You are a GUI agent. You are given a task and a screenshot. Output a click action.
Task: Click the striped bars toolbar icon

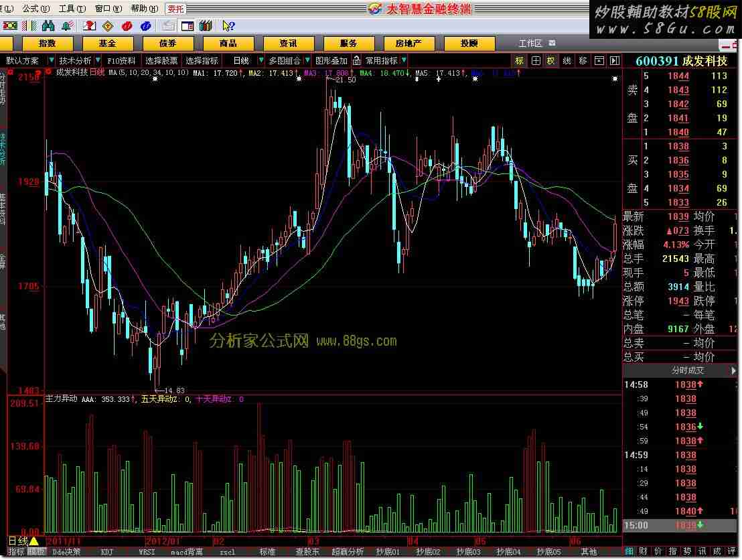click(x=29, y=26)
